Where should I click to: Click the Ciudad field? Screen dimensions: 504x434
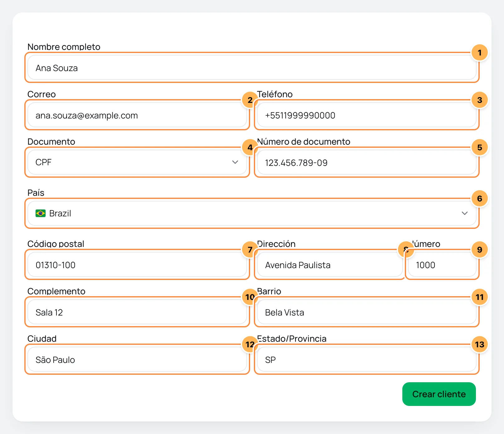pyautogui.click(x=137, y=359)
